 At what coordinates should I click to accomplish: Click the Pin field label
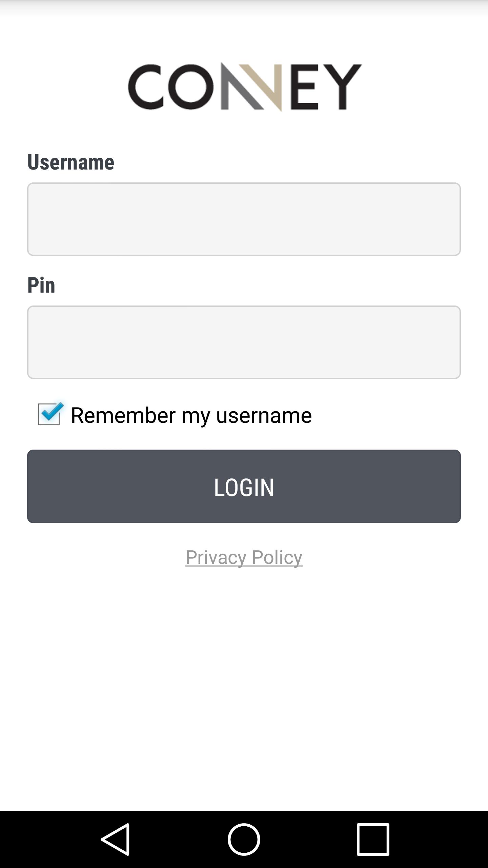coord(41,285)
